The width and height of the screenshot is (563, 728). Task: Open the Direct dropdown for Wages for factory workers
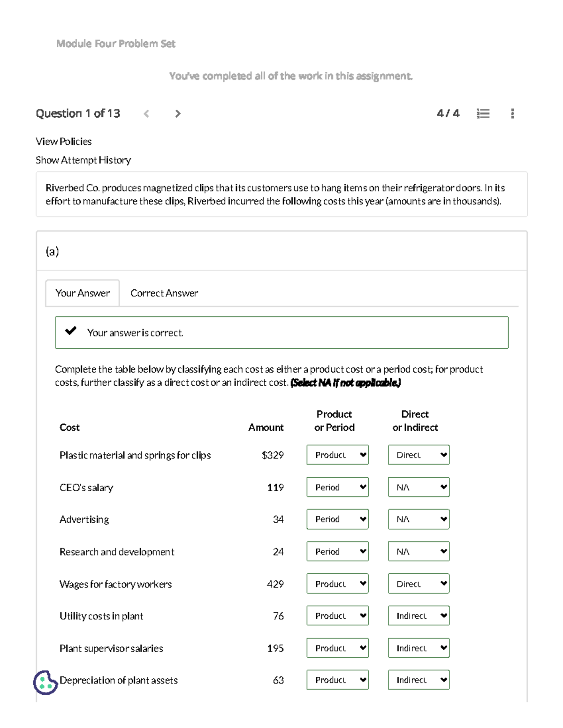pyautogui.click(x=418, y=583)
